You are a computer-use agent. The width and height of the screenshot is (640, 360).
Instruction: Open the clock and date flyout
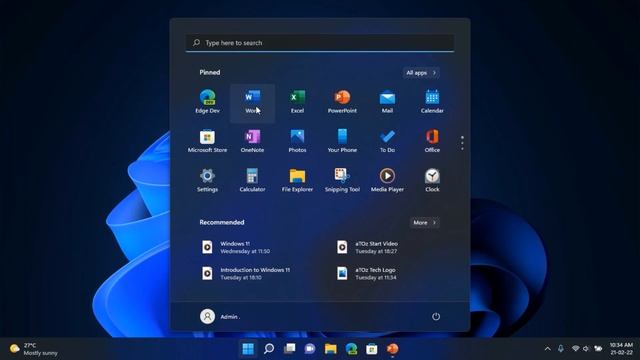(x=621, y=349)
